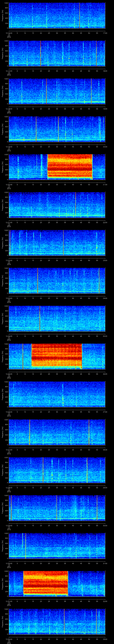Image resolution: width=114 pixels, height=644 pixels.
Task: Select the '12:20:00' time axis label
Action: tap(9, 184)
